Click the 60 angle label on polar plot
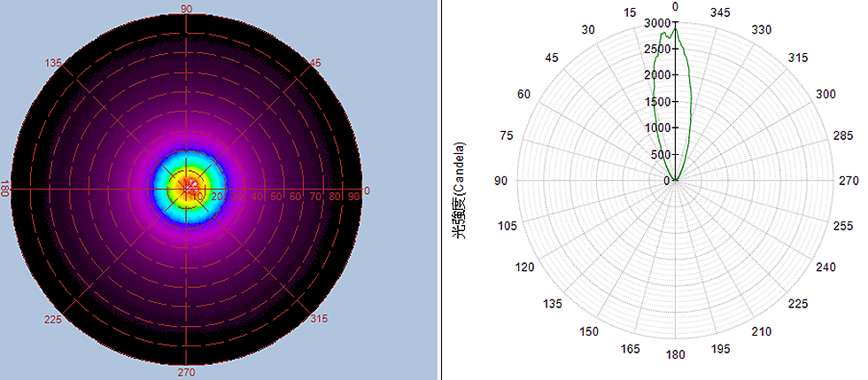Image resolution: width=868 pixels, height=380 pixels. 523,94
